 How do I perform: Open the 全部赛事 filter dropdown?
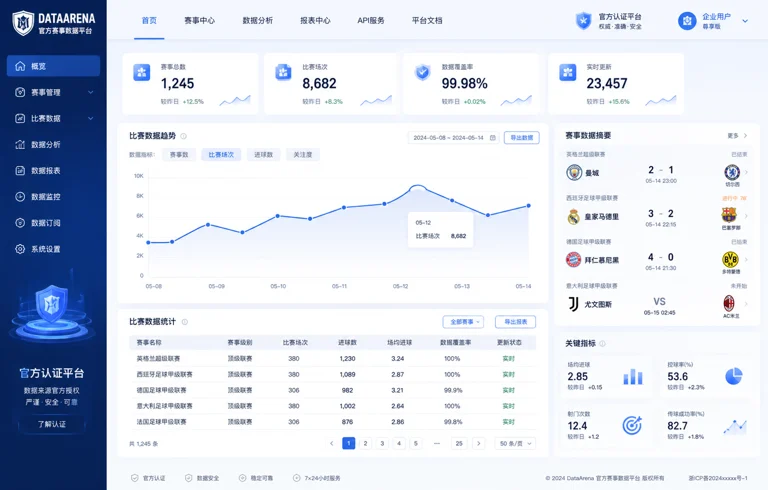coord(463,322)
